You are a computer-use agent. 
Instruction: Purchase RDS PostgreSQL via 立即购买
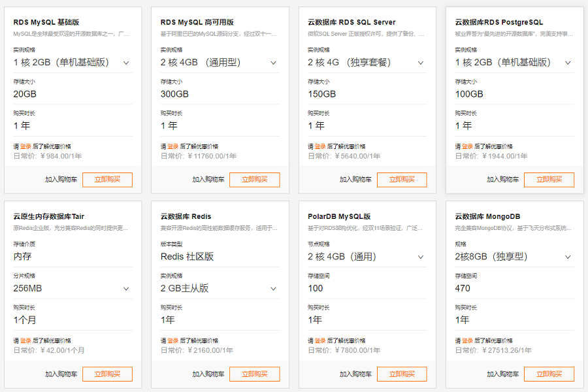coord(549,180)
